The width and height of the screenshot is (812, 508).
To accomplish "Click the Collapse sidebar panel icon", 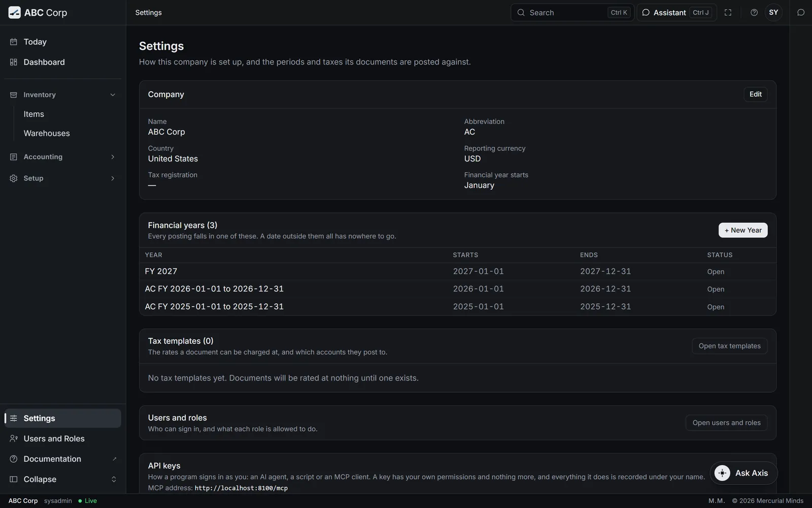I will (14, 480).
